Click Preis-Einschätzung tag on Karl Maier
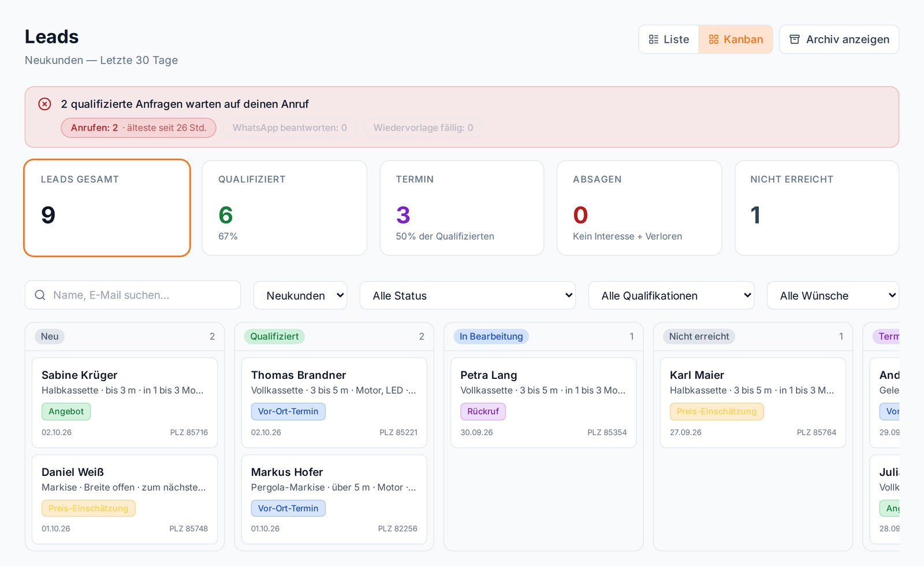924x566 pixels. pos(717,411)
